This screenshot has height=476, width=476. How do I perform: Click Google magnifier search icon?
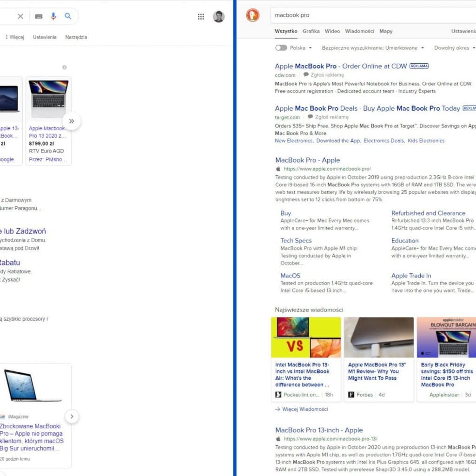tap(68, 16)
